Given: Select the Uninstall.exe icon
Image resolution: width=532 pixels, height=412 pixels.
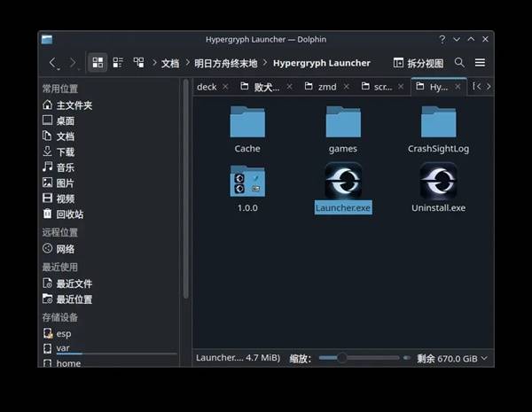Looking at the screenshot, I should pyautogui.click(x=438, y=181).
